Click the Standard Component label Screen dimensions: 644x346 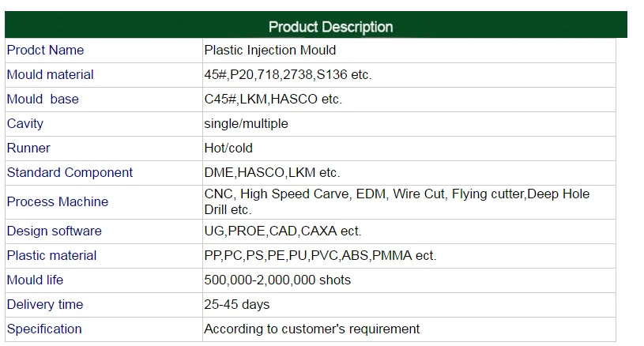pyautogui.click(x=70, y=173)
